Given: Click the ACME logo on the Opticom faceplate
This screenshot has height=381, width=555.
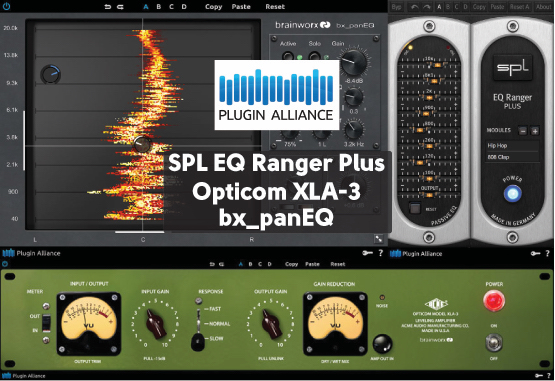Looking at the screenshot, I should point(436,304).
